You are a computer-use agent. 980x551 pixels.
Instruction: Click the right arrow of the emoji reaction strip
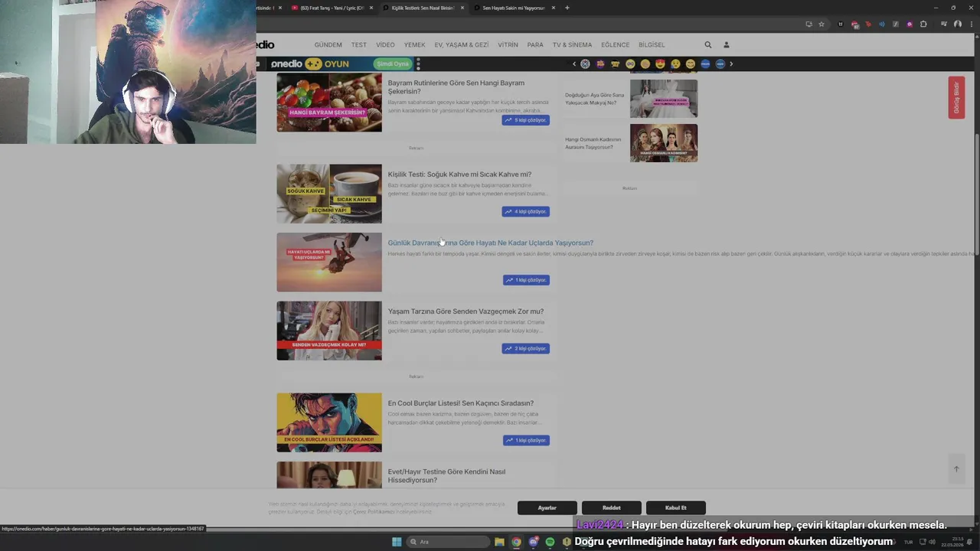pos(731,64)
